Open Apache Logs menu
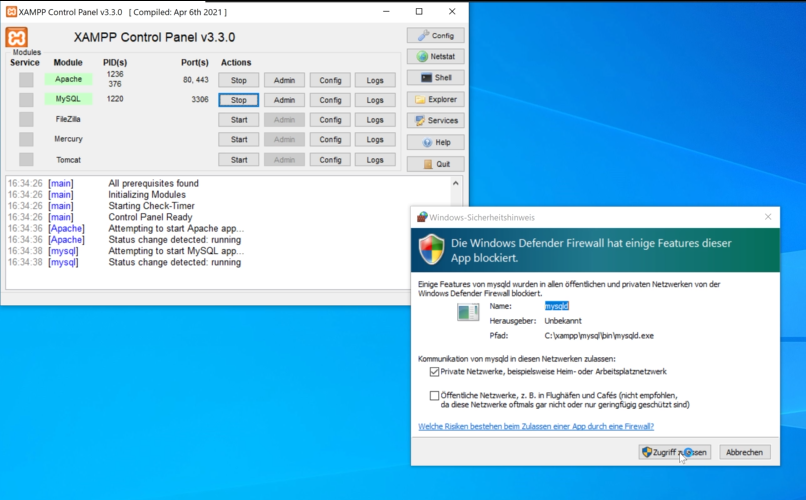Screen dimensions: 806x500 [375, 80]
